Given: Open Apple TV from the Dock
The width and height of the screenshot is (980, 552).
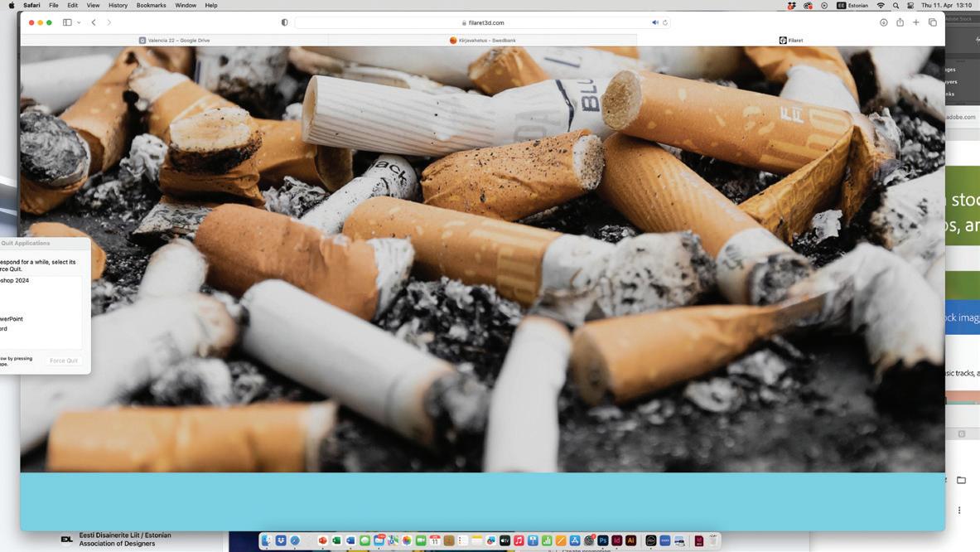Looking at the screenshot, I should (504, 540).
